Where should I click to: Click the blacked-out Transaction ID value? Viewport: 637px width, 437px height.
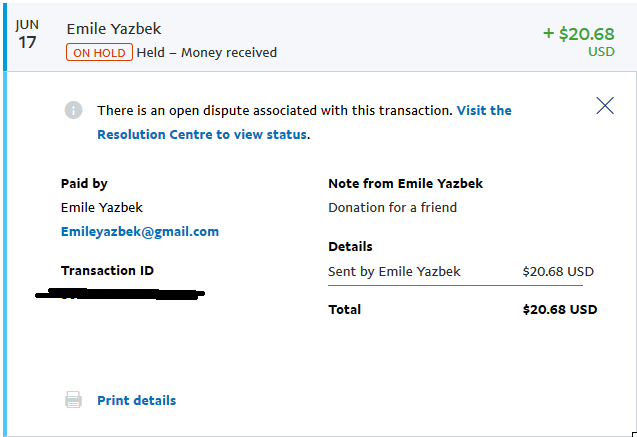pyautogui.click(x=120, y=293)
